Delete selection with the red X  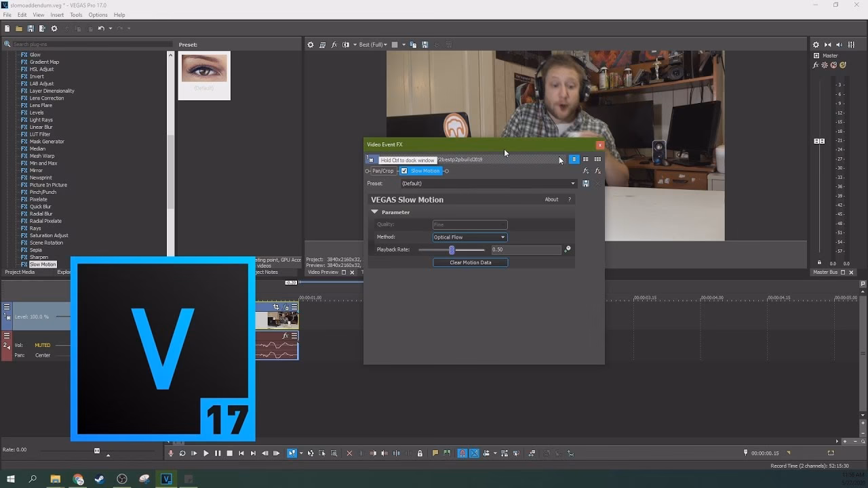pos(350,453)
